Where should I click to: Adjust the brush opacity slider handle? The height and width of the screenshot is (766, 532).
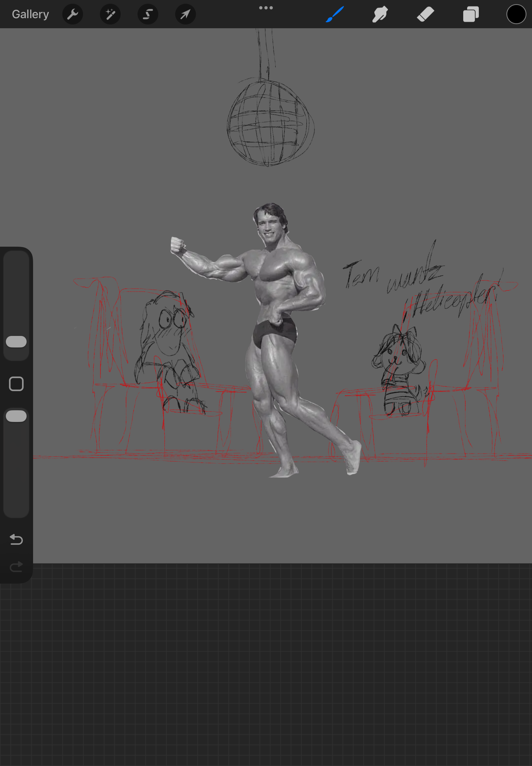click(16, 416)
